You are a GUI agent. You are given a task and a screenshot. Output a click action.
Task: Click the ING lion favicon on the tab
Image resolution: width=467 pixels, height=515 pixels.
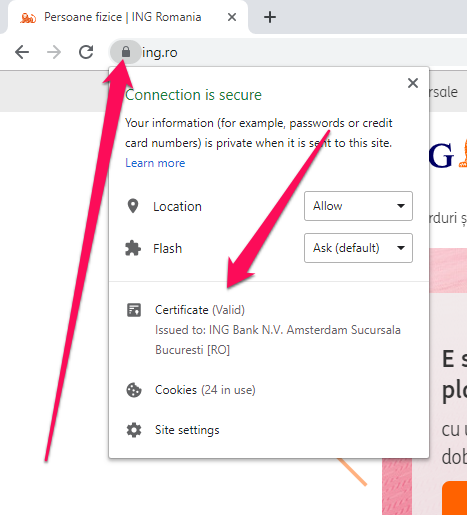[x=28, y=18]
